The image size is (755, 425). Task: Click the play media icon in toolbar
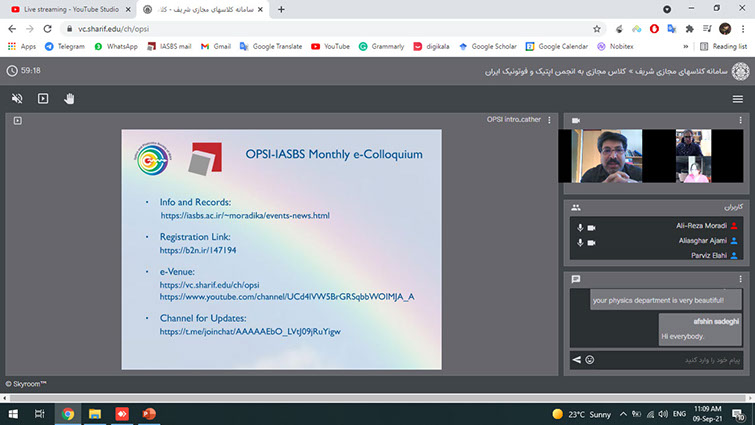pos(43,99)
